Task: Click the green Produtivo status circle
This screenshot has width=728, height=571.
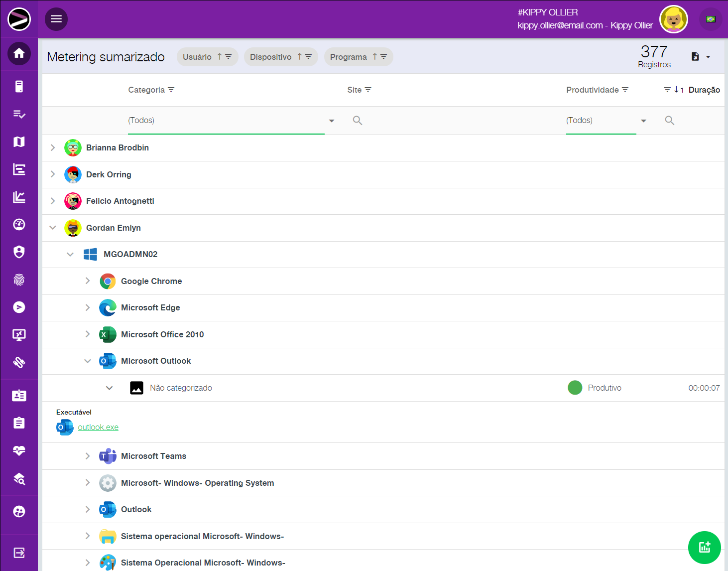Action: [575, 388]
